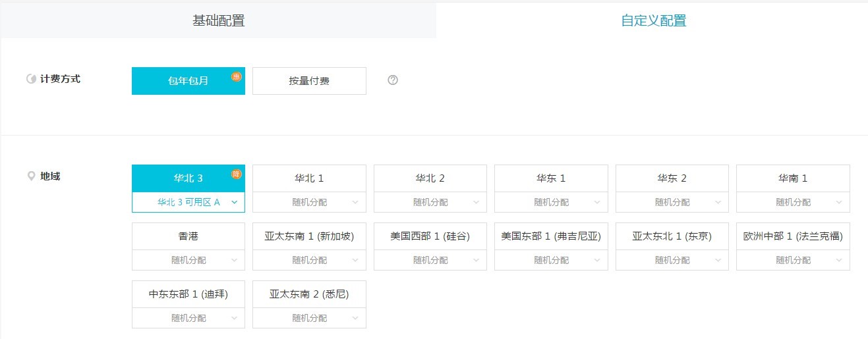Choose 中东东部 1 (迪拜) region
The height and width of the screenshot is (339, 868).
188,294
